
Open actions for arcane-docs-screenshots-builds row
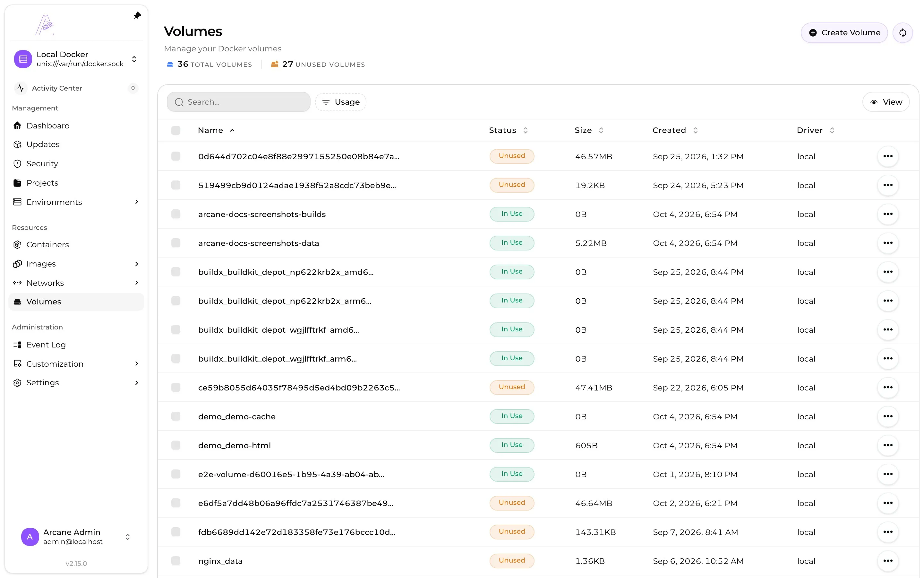coord(888,214)
